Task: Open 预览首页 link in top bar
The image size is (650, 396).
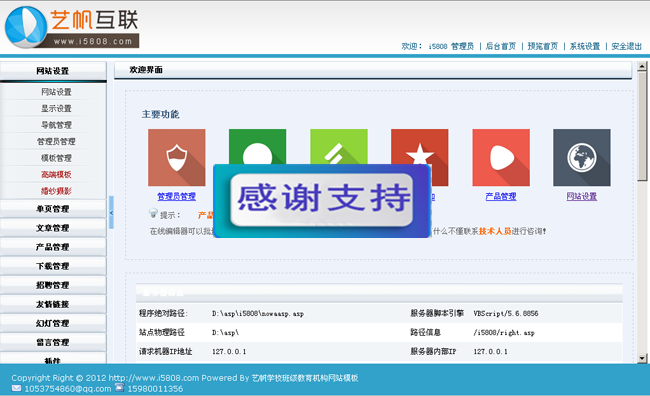Action: [543, 46]
